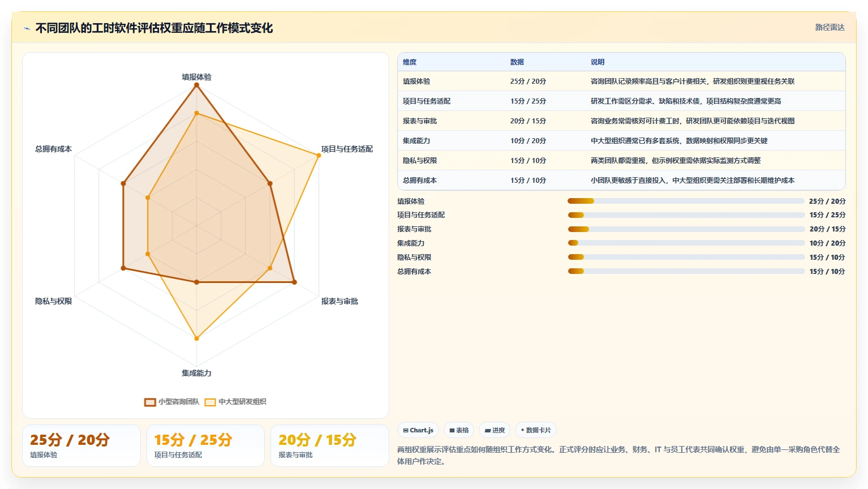Image resolution: width=868 pixels, height=489 pixels.
Task: Click the 总拥有成本 progress bar
Action: click(686, 271)
